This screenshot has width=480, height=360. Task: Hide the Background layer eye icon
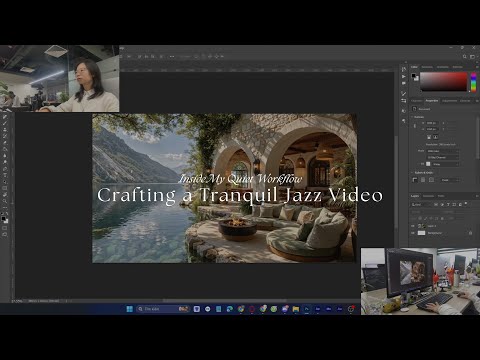(x=412, y=233)
